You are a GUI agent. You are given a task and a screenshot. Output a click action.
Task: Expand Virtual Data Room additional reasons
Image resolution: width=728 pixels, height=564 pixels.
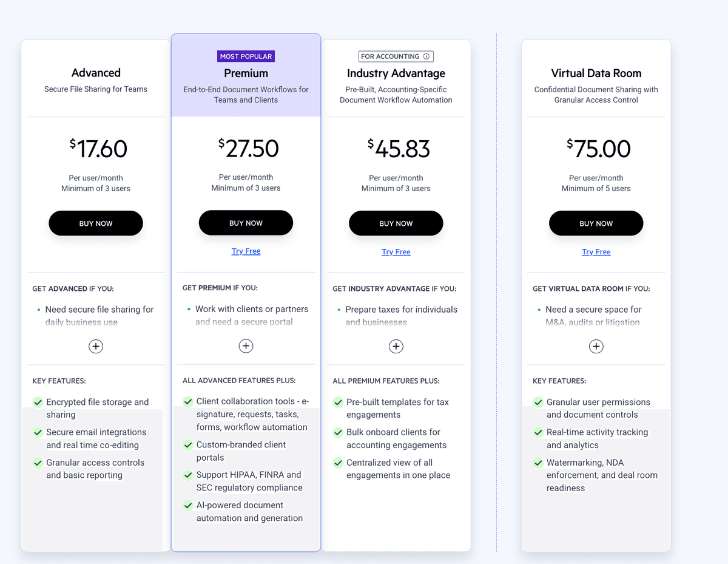(x=596, y=346)
